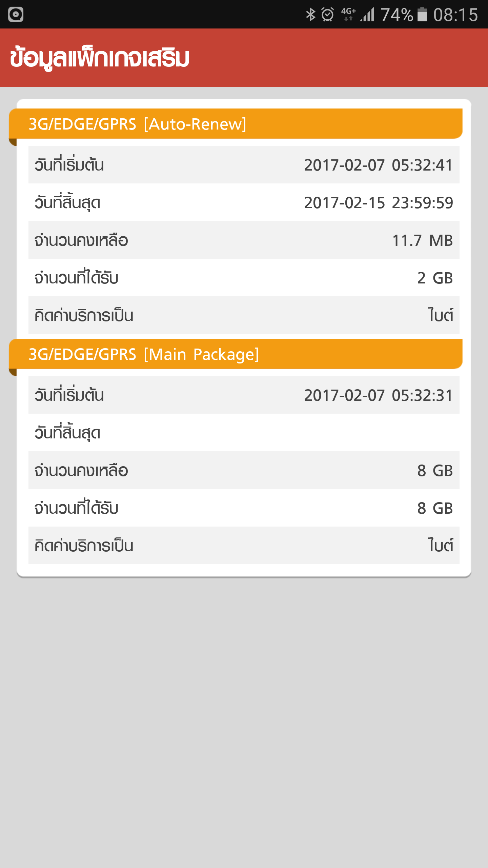Tap Main Package จำนวนที่ได้รับ 8 GB row
This screenshot has height=868, width=488.
click(x=244, y=508)
